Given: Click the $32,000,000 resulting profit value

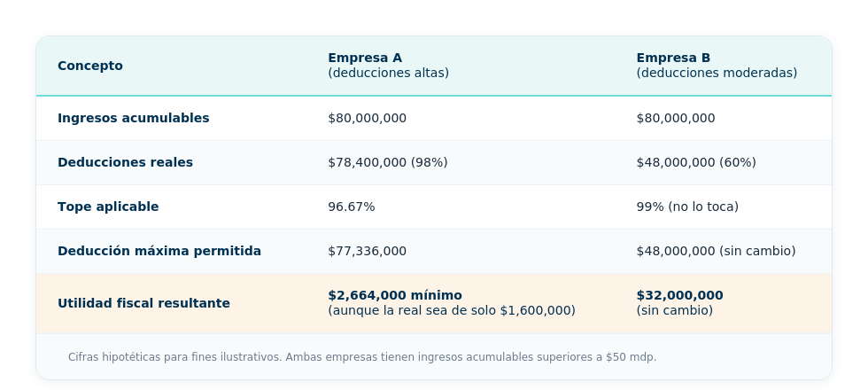Looking at the screenshot, I should 679,295.
